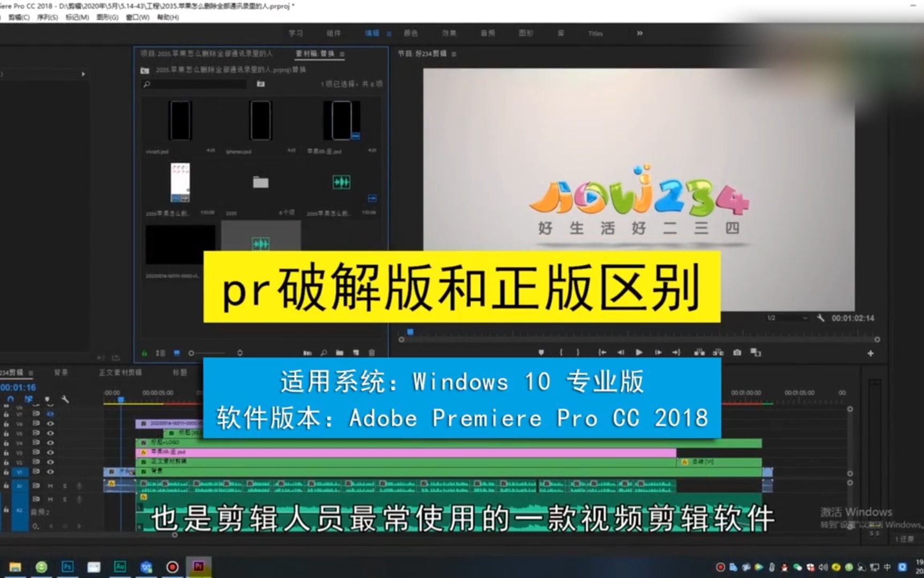This screenshot has height=578, width=924.
Task: Open the Help (帮助) menu
Action: coord(168,17)
